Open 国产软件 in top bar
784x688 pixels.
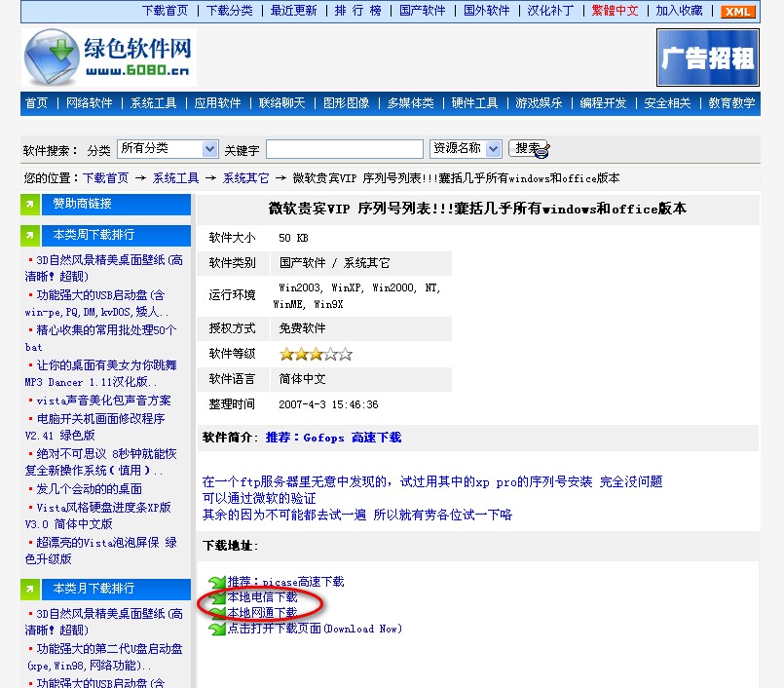(x=422, y=11)
